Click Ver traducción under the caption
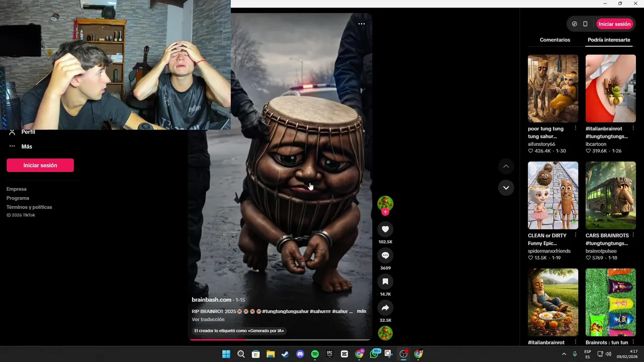The width and height of the screenshot is (644, 362). pyautogui.click(x=208, y=320)
